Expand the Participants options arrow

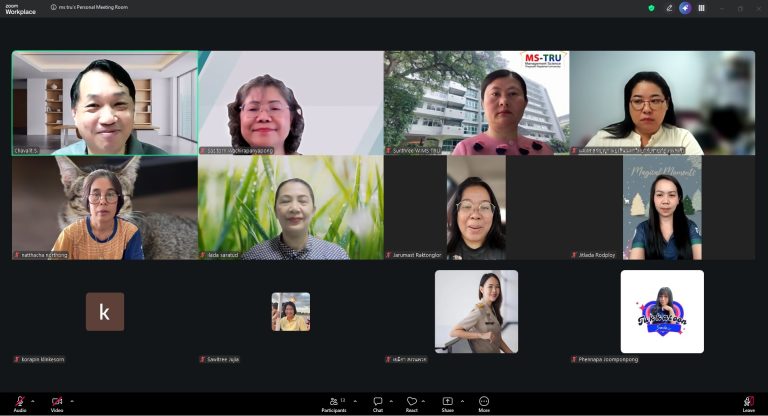(355, 401)
